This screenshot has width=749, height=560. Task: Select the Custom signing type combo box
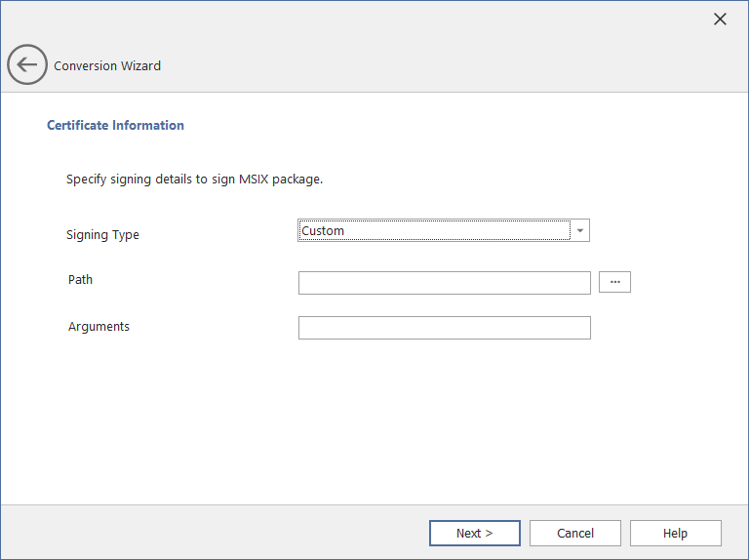434,230
